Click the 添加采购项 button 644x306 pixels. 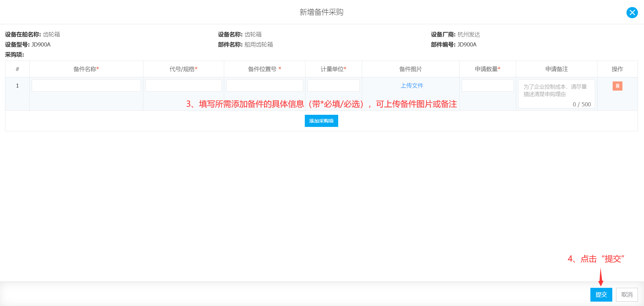[x=321, y=121]
